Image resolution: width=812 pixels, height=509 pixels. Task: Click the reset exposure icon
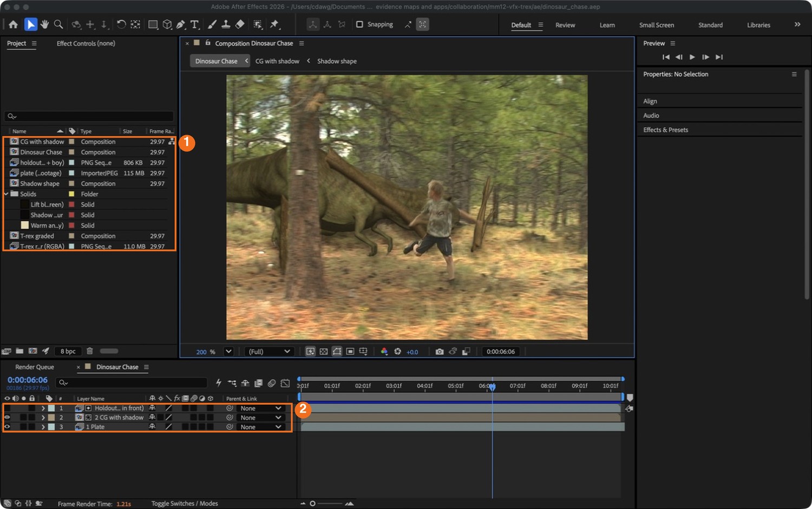click(x=397, y=352)
